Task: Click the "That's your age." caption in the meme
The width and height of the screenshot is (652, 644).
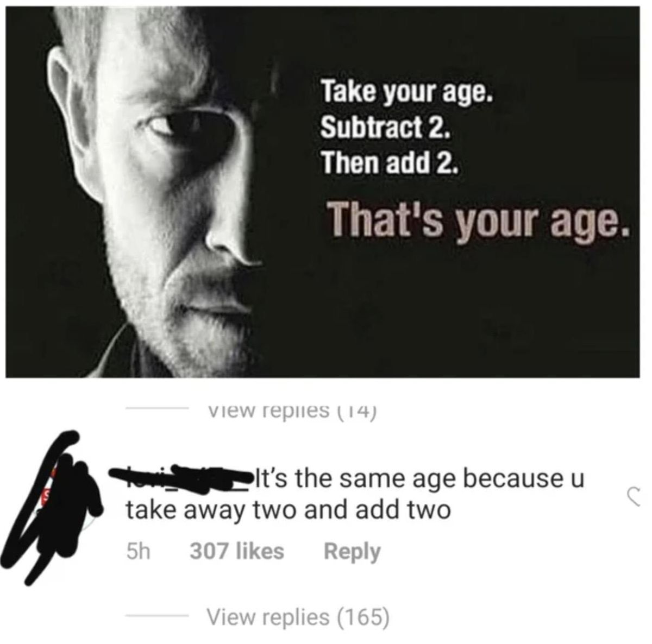Action: coord(480,220)
